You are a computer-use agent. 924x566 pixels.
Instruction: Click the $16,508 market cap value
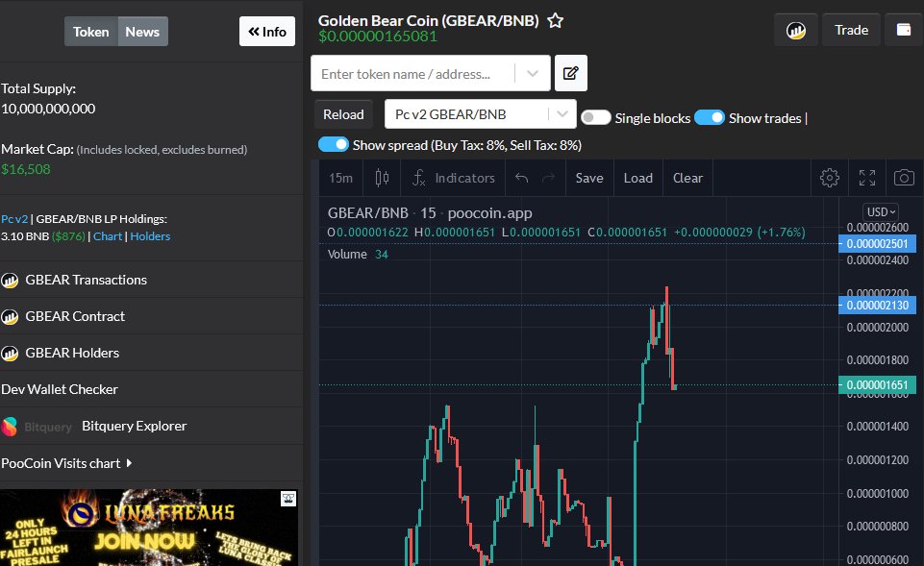(x=26, y=170)
